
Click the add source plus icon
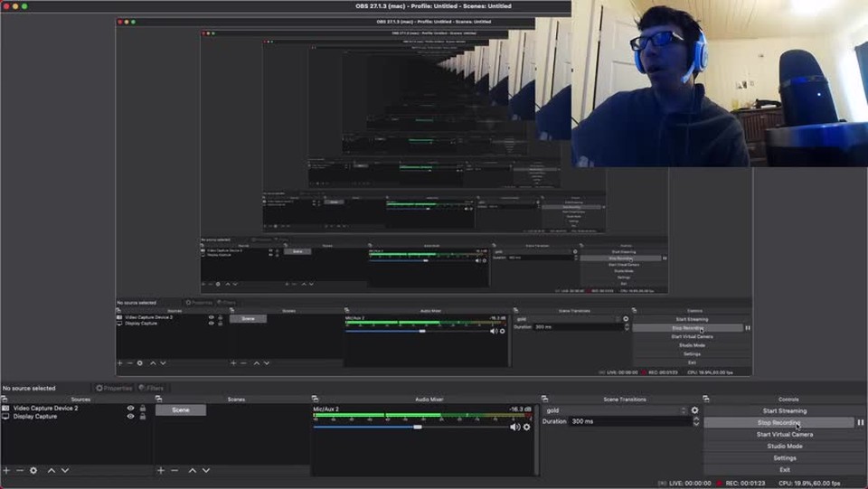[6, 470]
